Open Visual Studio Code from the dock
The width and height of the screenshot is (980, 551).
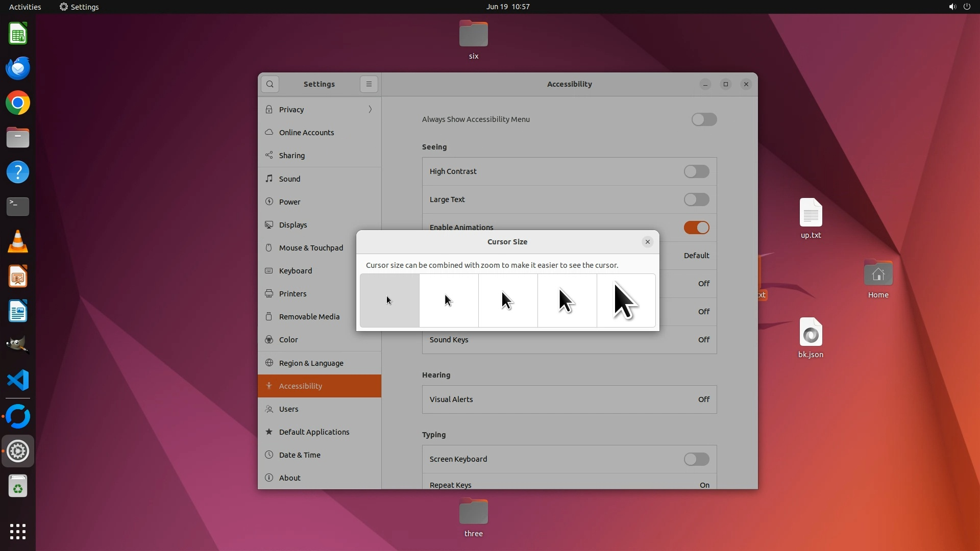pos(18,381)
